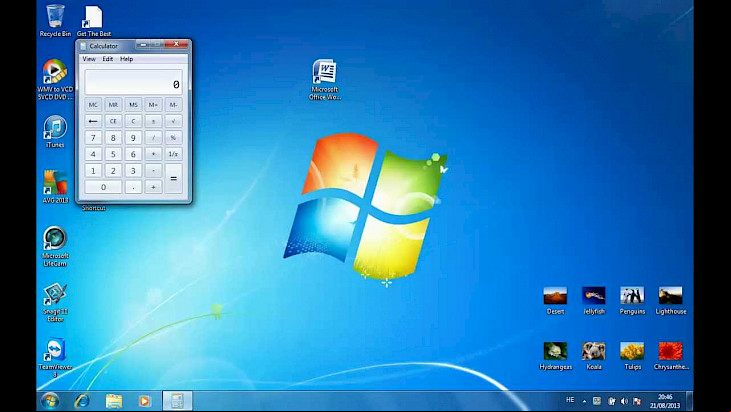Click the HE language indicator
This screenshot has width=731, height=412.
(570, 400)
